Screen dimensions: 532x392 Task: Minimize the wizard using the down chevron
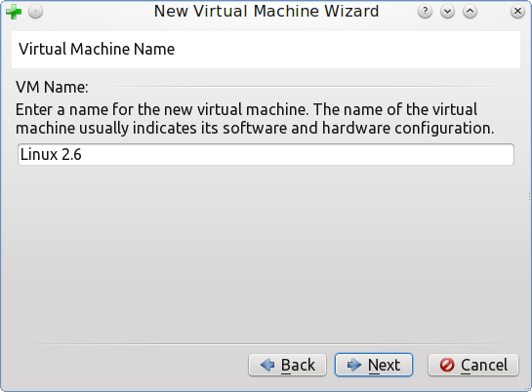[447, 12]
